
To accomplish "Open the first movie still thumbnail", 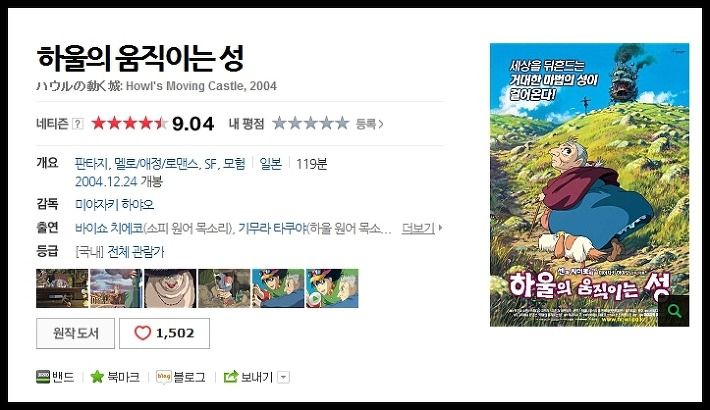I will (x=62, y=289).
